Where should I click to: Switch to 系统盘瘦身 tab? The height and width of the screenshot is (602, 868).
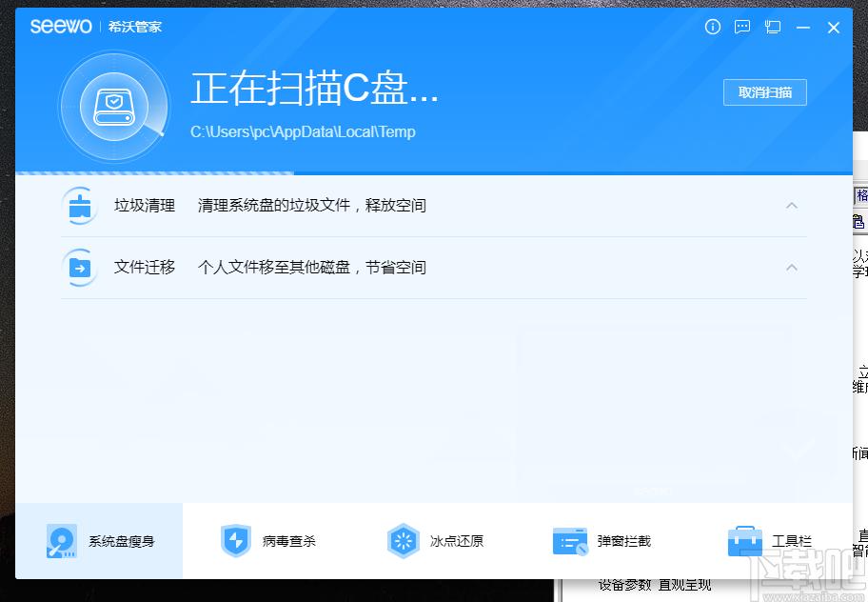click(99, 541)
